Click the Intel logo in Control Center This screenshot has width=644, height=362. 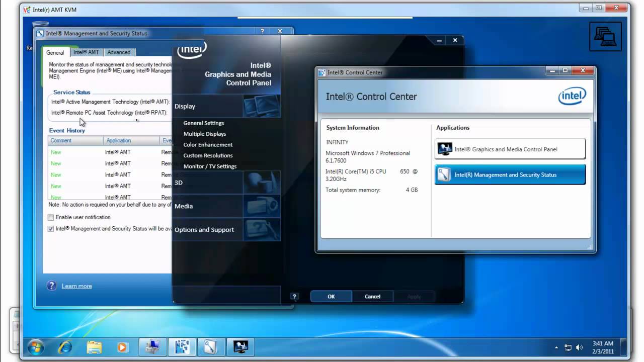[572, 96]
